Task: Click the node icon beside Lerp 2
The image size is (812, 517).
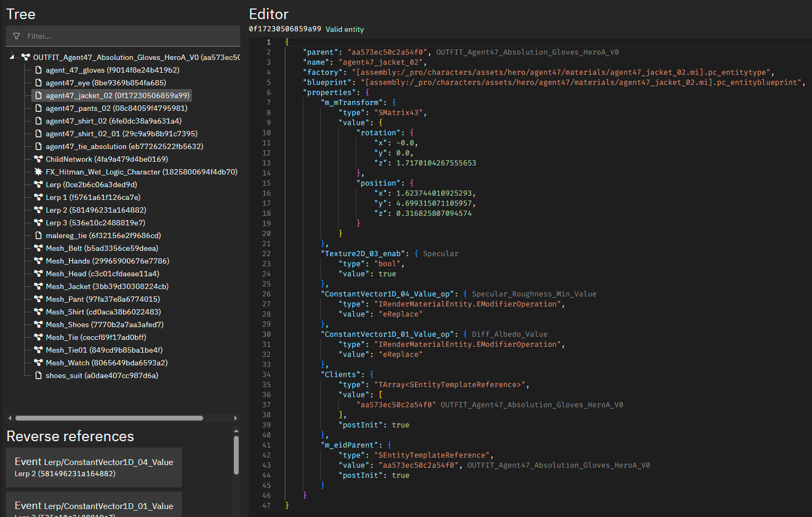Action: click(x=38, y=210)
